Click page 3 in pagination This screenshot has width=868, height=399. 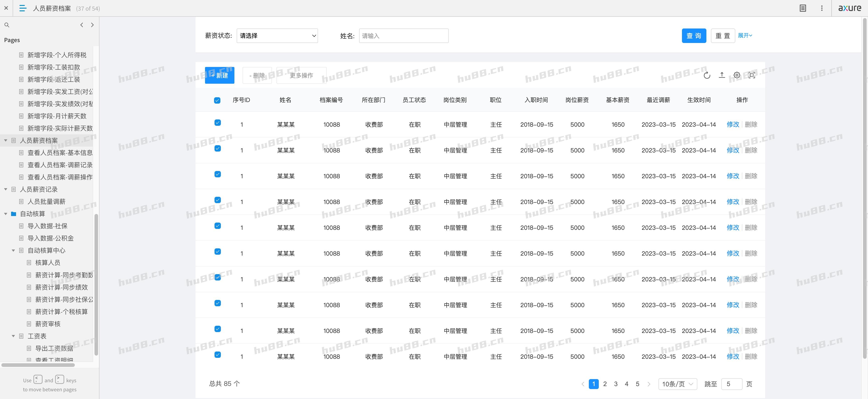616,384
